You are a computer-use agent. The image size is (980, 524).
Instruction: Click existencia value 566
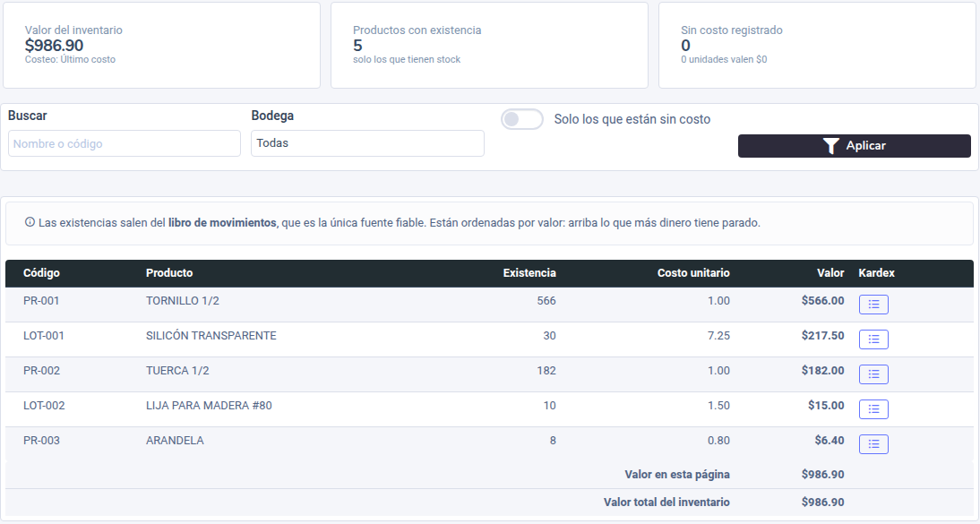point(546,301)
